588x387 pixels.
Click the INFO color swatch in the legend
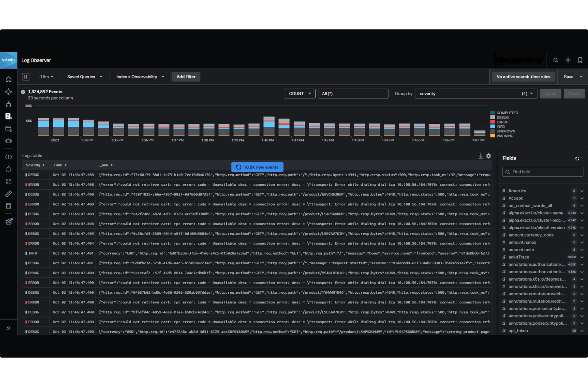pos(494,127)
